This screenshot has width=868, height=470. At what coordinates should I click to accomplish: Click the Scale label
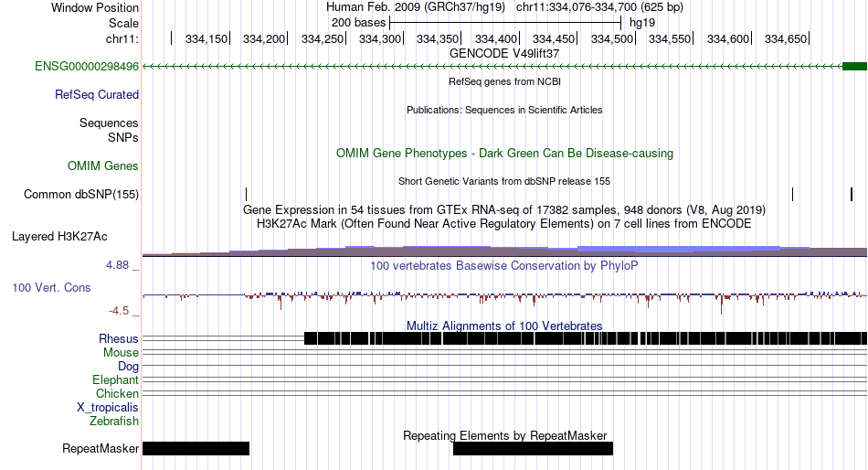[123, 23]
